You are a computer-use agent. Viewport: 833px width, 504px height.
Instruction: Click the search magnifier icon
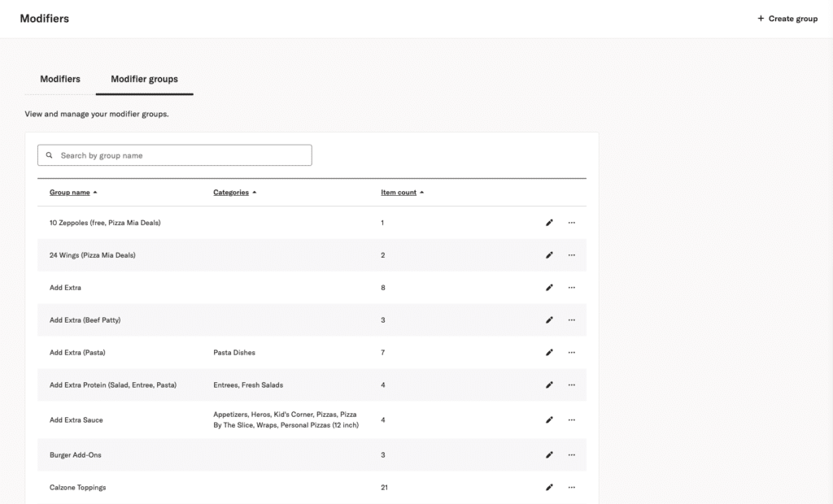pyautogui.click(x=50, y=155)
